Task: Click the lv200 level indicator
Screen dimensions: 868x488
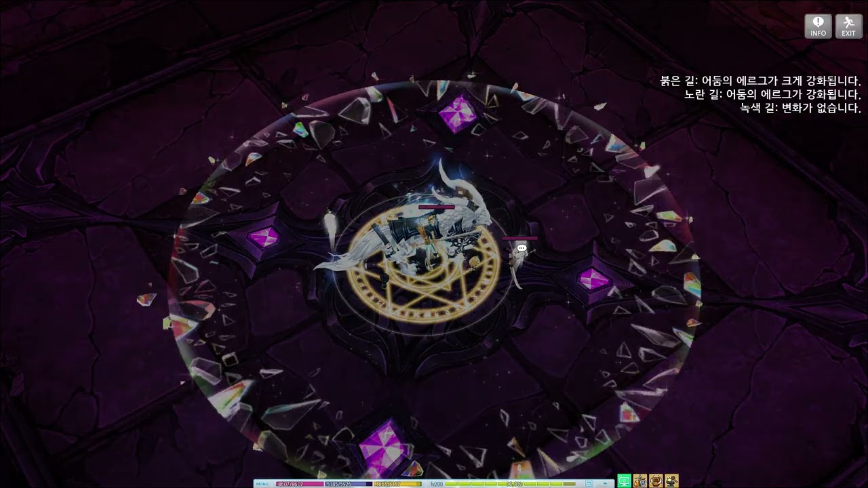Action: pyautogui.click(x=435, y=484)
